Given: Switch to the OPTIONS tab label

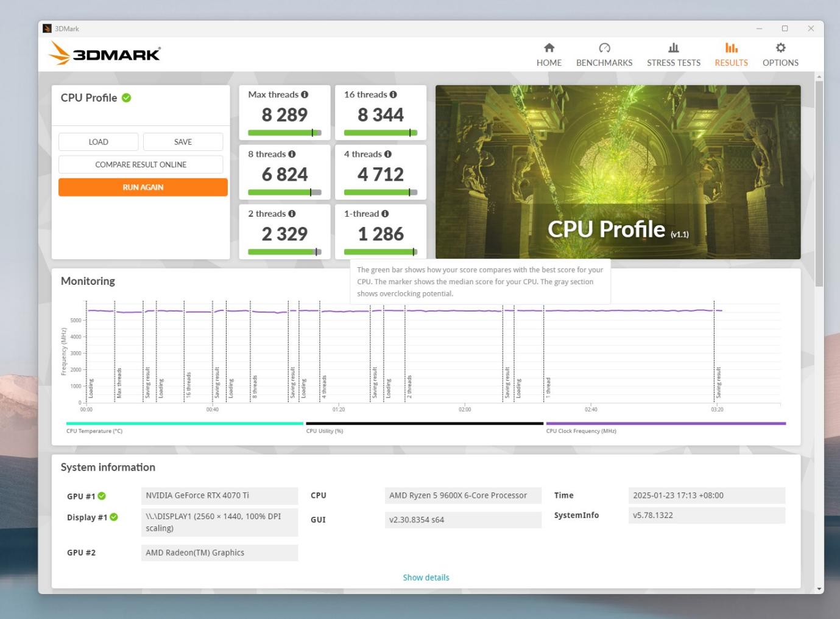Looking at the screenshot, I should coord(780,63).
